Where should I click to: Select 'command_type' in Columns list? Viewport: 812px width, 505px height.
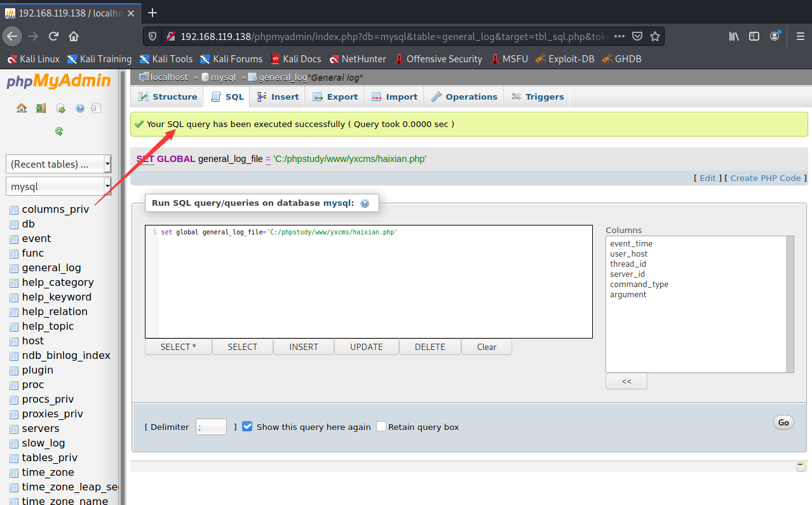pyautogui.click(x=639, y=284)
